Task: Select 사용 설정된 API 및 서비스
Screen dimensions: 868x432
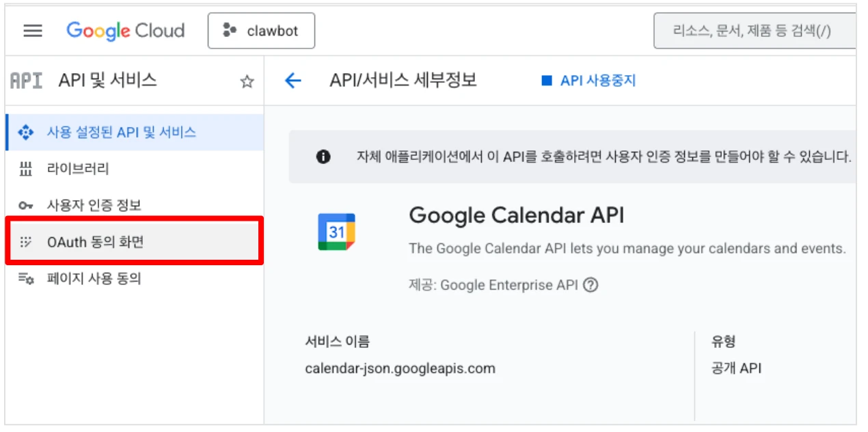Action: click(121, 132)
